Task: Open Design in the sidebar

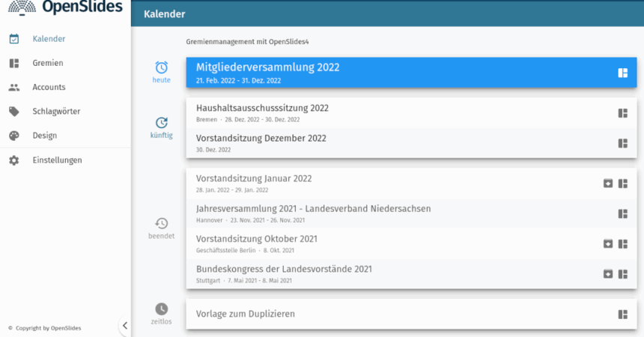Action: (65, 136)
